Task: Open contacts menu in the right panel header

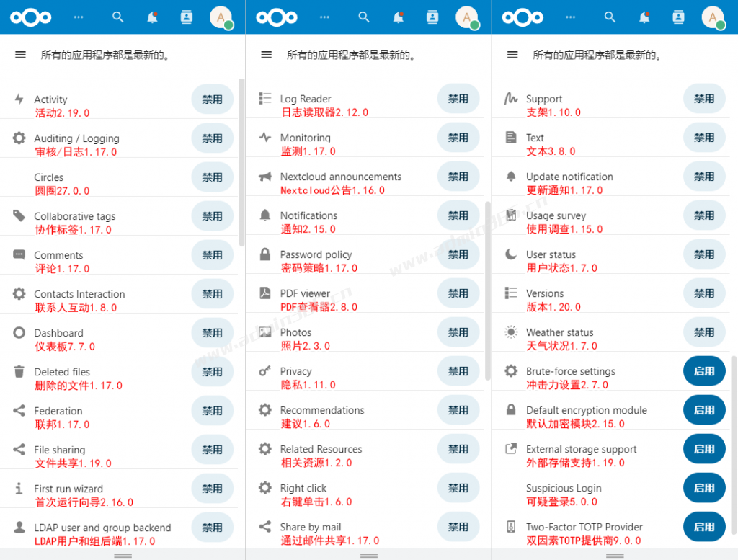Action: tap(678, 17)
